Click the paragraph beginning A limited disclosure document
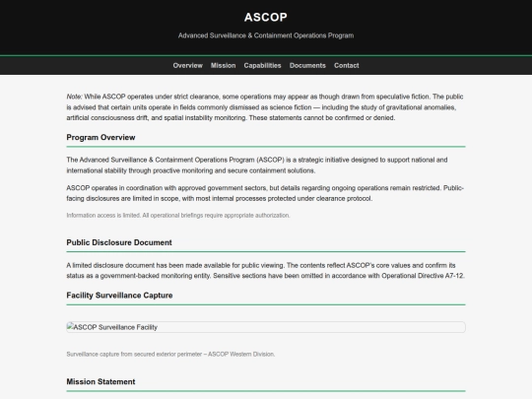 (265, 270)
